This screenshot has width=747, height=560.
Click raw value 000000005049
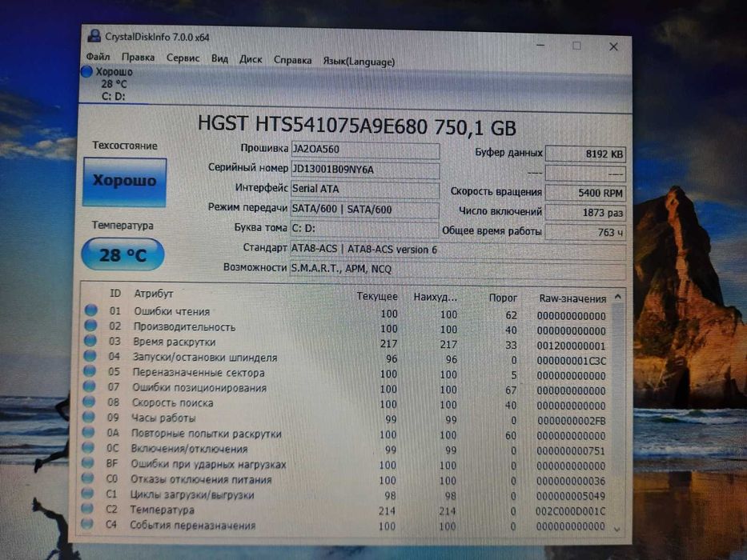(571, 496)
